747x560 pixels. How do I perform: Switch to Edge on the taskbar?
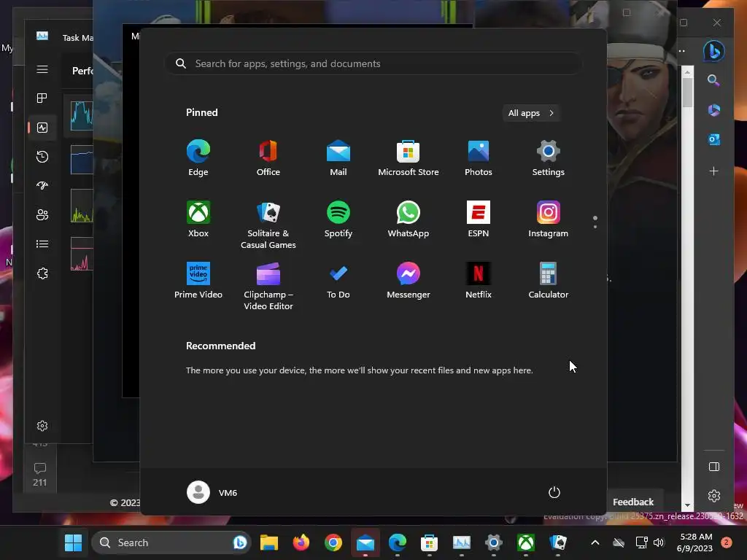tap(398, 542)
